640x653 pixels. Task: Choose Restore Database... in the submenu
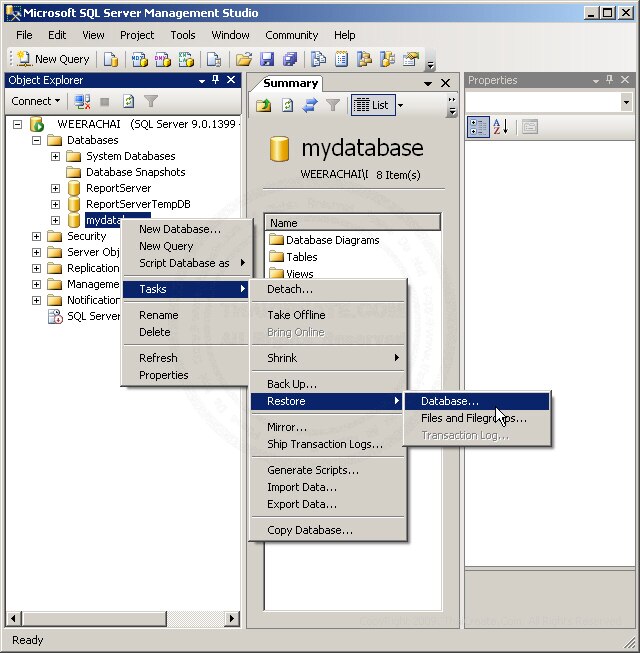(477, 401)
